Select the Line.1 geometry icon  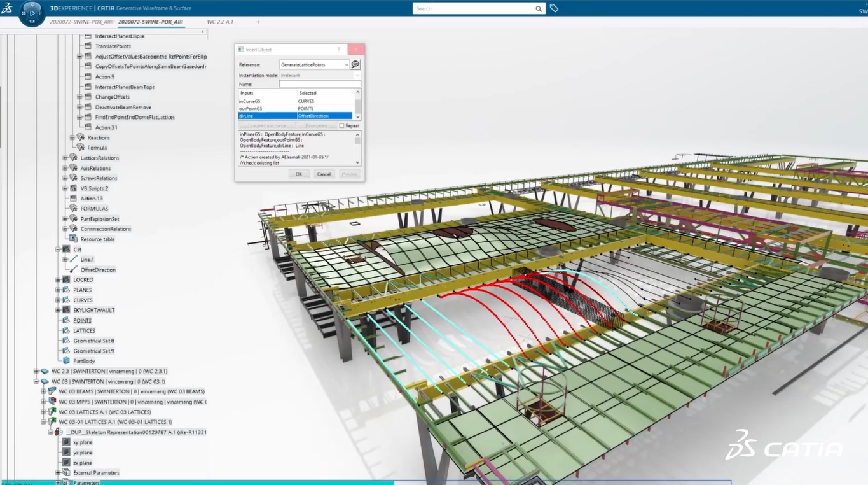pos(73,259)
